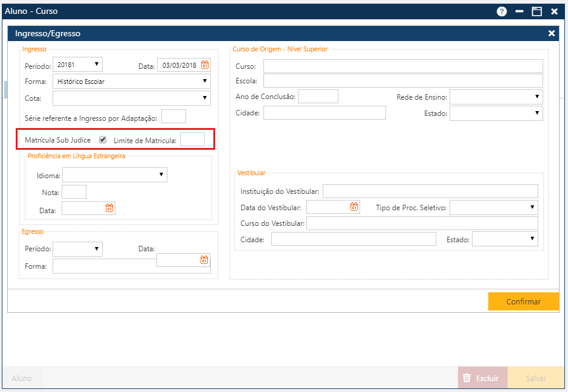Screen dimensions: 568x392
Task: Switch to the Aluno tab
Action: (22, 379)
